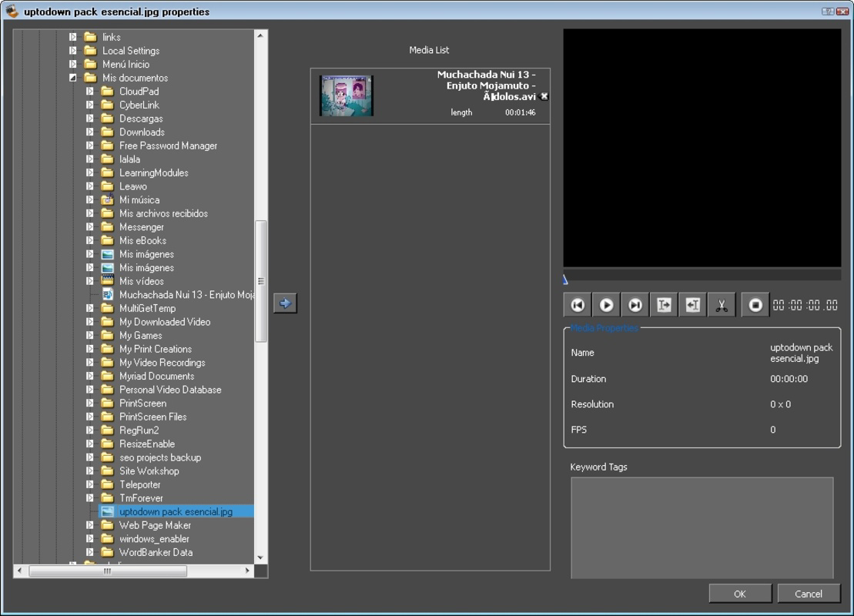Set the mark-out trim point
This screenshot has width=854, height=616.
tap(693, 305)
